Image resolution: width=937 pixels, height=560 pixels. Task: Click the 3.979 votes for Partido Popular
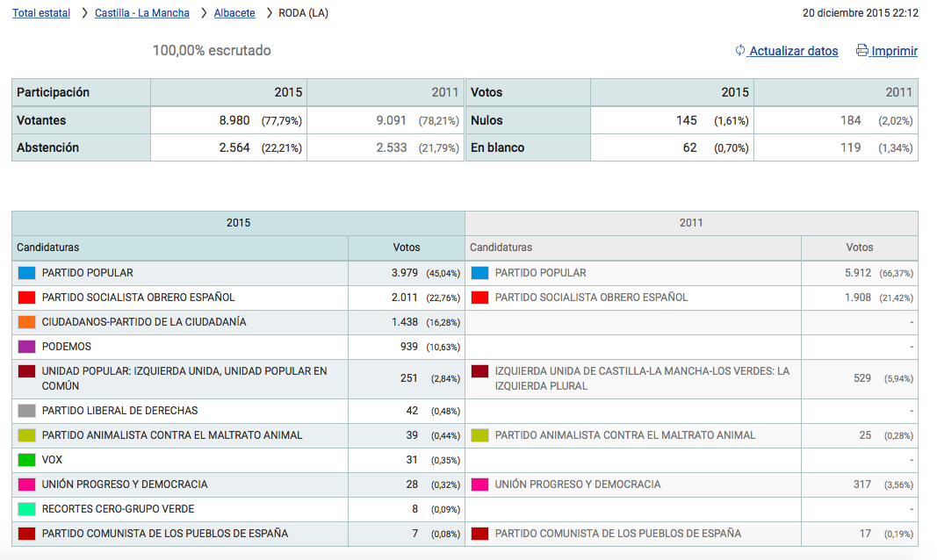405,273
